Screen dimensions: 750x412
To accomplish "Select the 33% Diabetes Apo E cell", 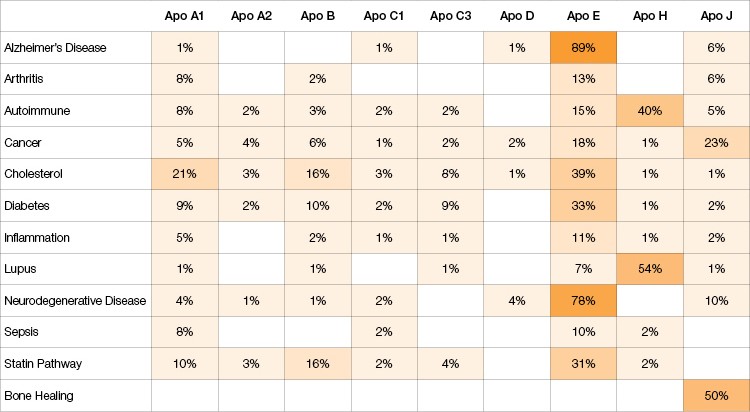I will (584, 206).
